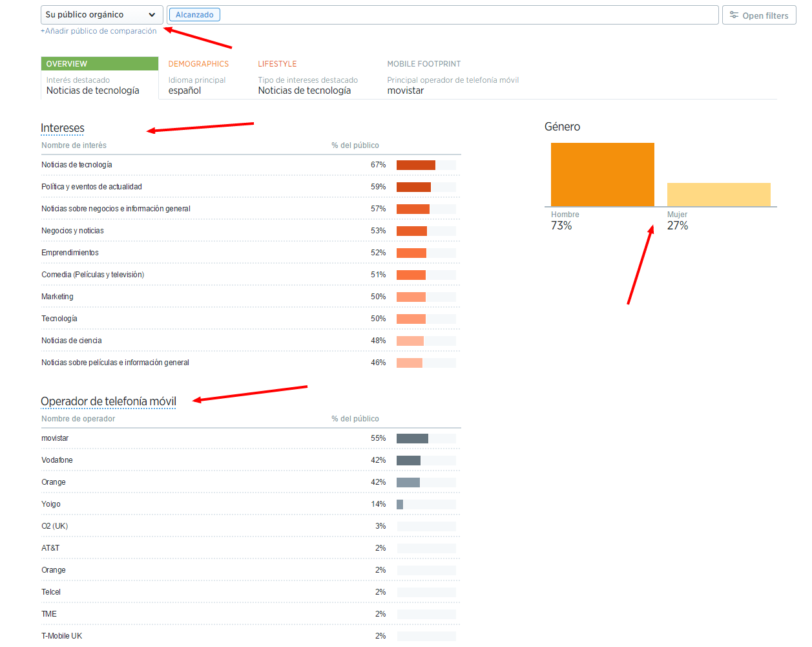
Task: Select the Lifestyle tab
Action: [277, 64]
